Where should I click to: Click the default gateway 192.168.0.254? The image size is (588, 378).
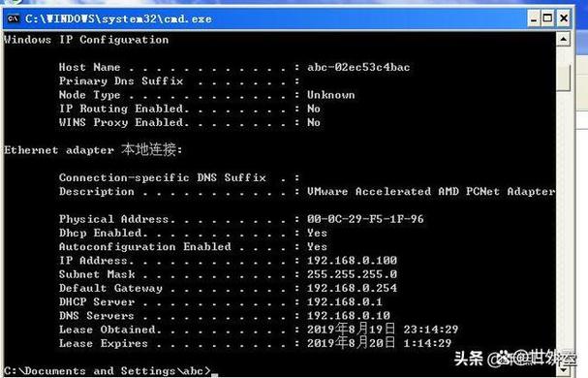[x=353, y=288]
